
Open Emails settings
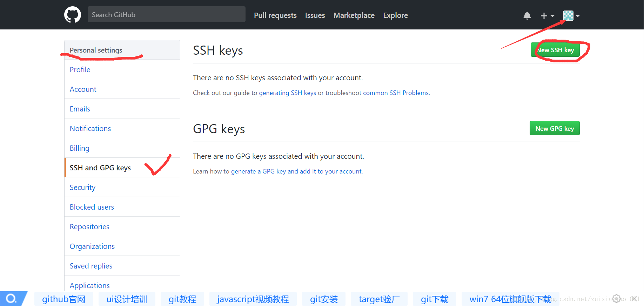tap(122, 109)
